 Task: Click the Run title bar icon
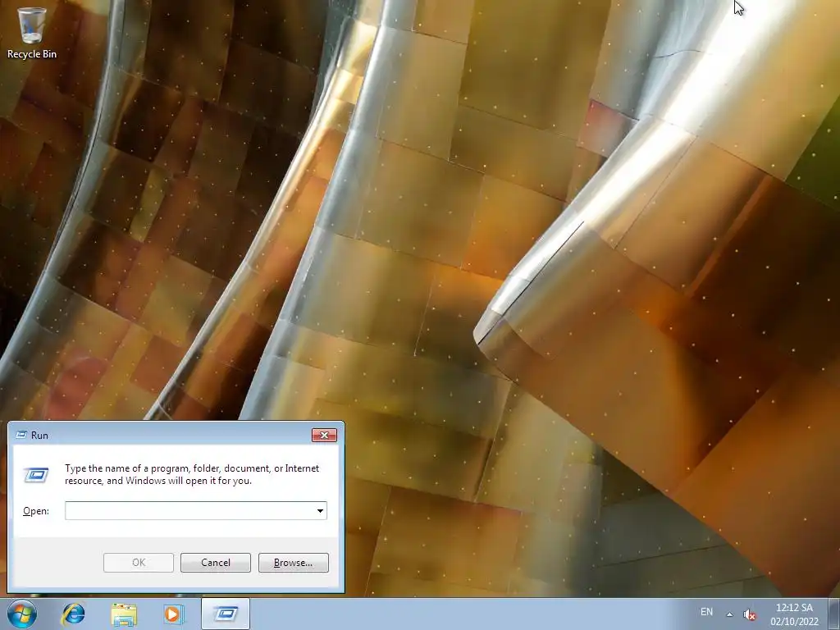pyautogui.click(x=21, y=435)
